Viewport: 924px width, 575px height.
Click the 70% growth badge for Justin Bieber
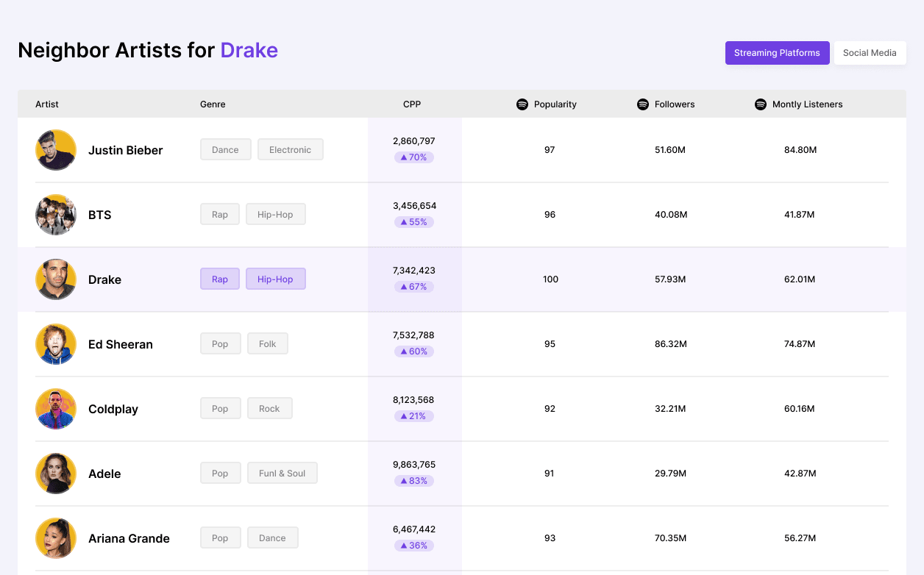click(414, 157)
